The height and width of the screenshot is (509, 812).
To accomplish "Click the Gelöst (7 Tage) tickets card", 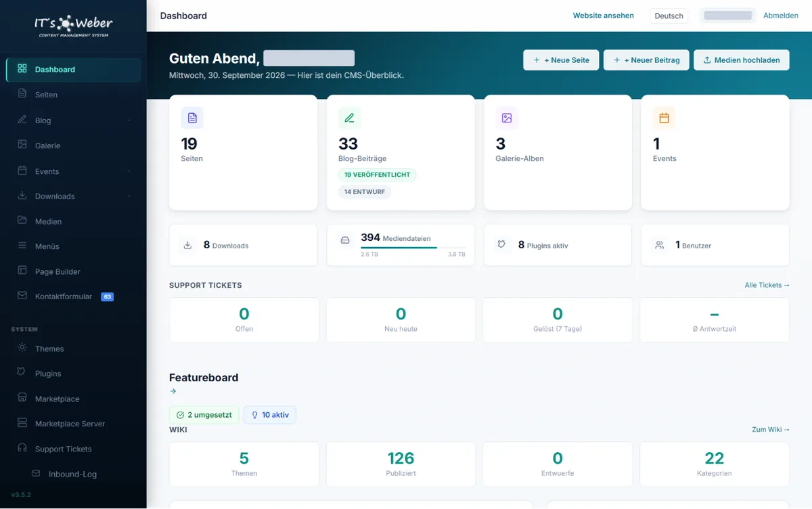I will (x=558, y=320).
